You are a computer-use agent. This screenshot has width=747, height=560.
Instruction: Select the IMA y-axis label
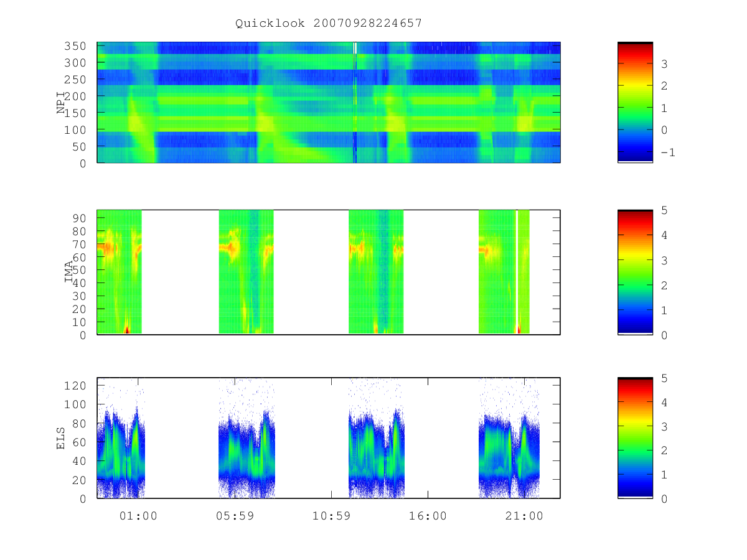69,273
